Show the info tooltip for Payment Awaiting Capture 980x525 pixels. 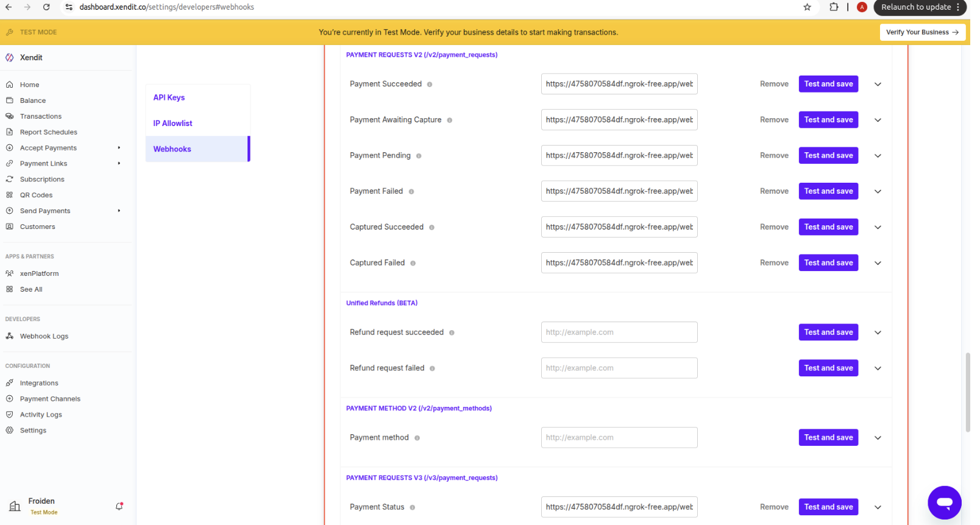click(x=450, y=120)
